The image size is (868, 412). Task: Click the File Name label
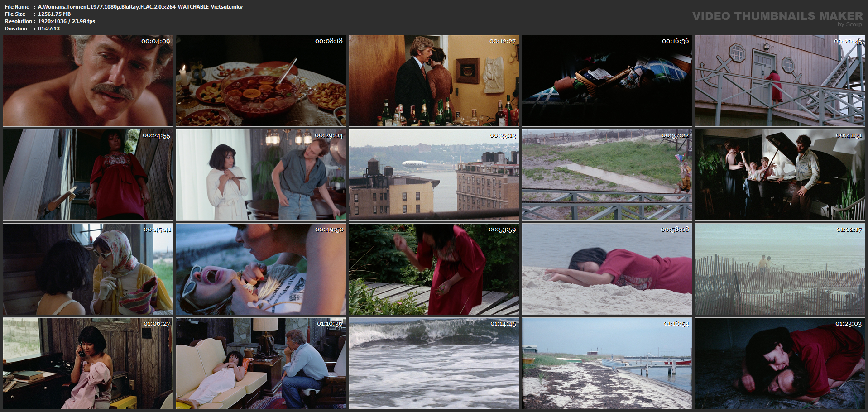click(x=17, y=7)
